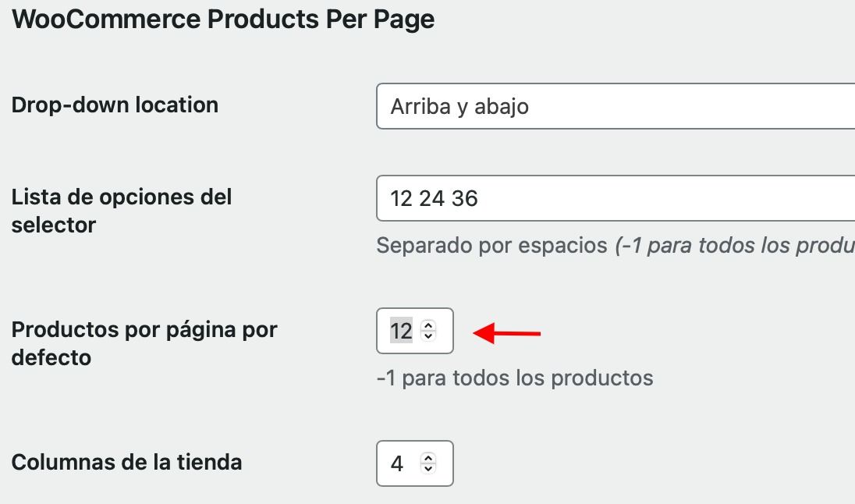Click the Arriba y abajo selected value
Viewport: 855px width, 504px height.
(459, 106)
